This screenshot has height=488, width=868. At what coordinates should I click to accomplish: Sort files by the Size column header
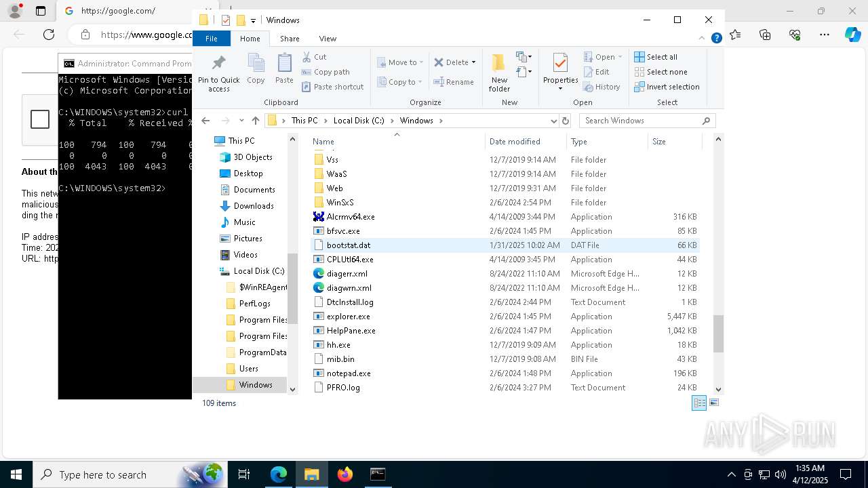pyautogui.click(x=673, y=142)
